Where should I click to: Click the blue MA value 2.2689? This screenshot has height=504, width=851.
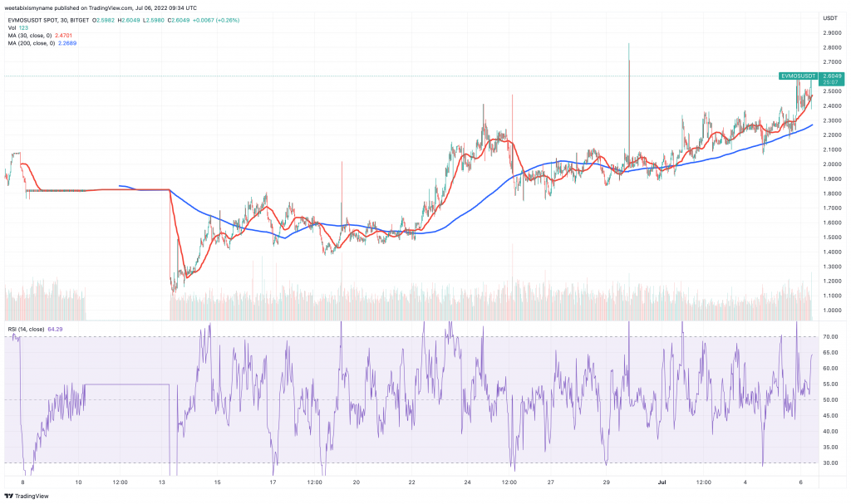tap(67, 43)
